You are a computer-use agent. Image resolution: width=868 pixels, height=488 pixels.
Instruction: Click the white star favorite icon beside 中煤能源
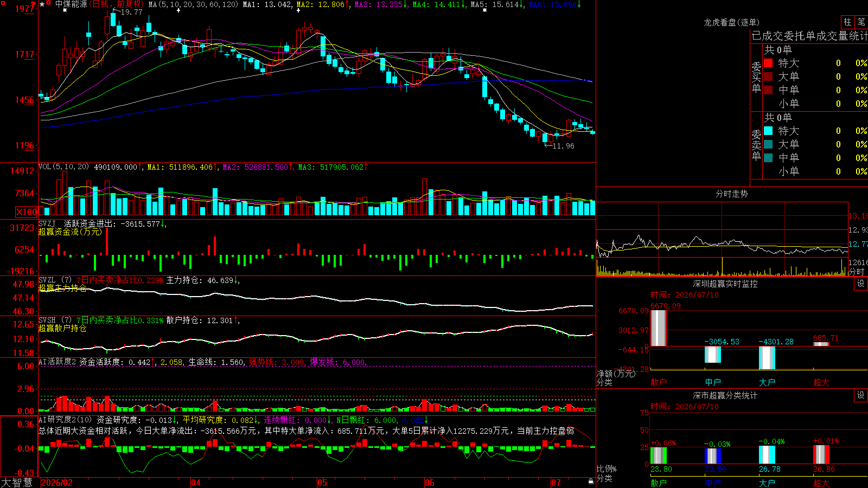click(x=42, y=4)
